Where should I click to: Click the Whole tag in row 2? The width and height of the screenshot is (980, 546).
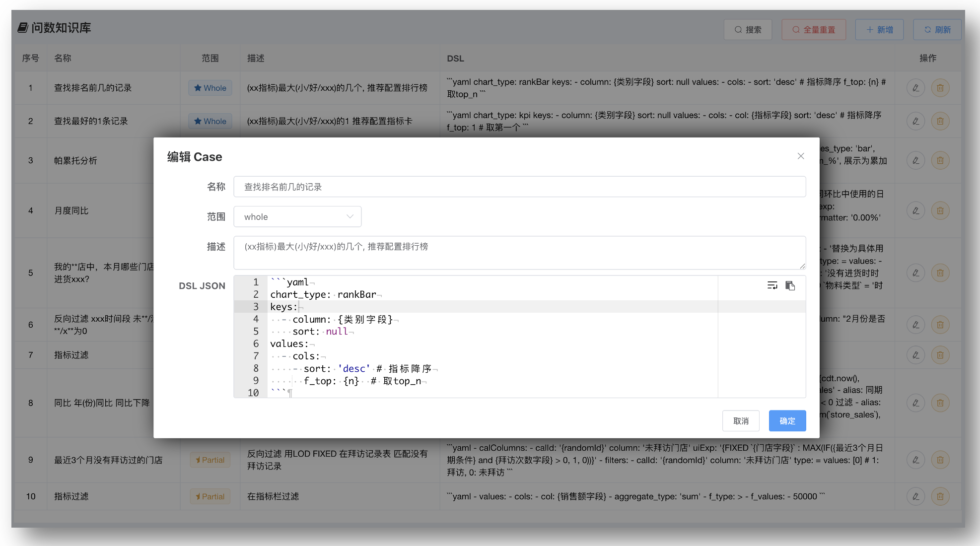(210, 121)
